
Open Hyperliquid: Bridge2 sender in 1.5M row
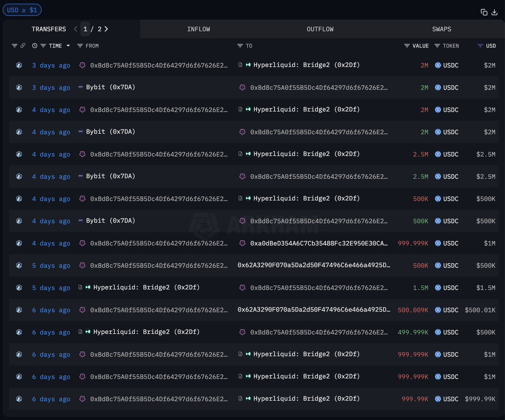pos(146,288)
